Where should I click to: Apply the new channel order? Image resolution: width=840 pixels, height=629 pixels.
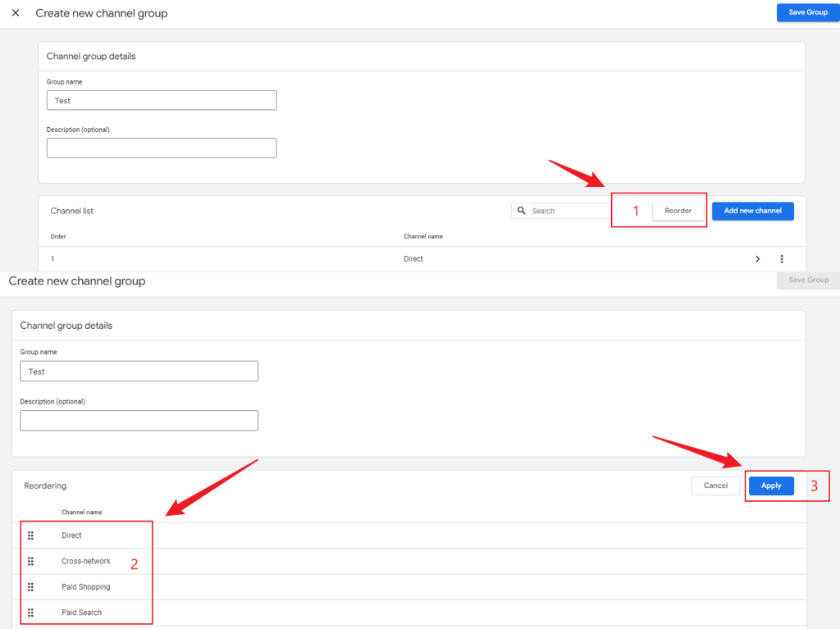[770, 485]
